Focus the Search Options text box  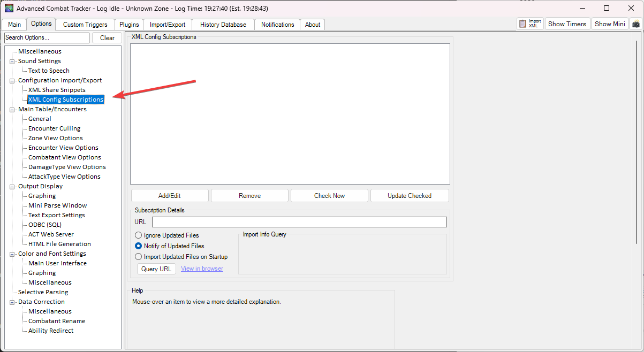coord(47,38)
